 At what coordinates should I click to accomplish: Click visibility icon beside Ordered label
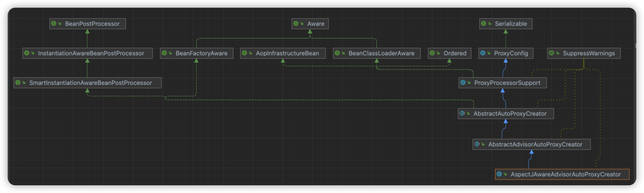click(438, 54)
